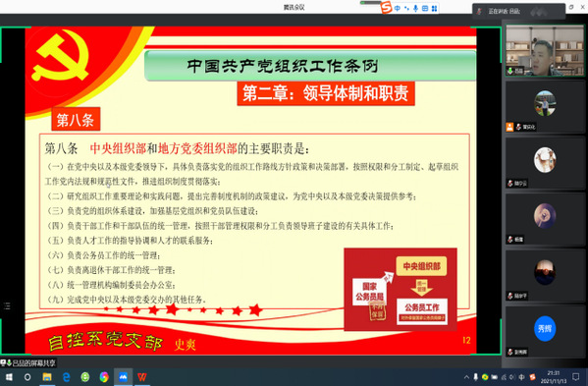Click the side panel list icon left of slide
This screenshot has height=386, width=588.
tap(7, 306)
